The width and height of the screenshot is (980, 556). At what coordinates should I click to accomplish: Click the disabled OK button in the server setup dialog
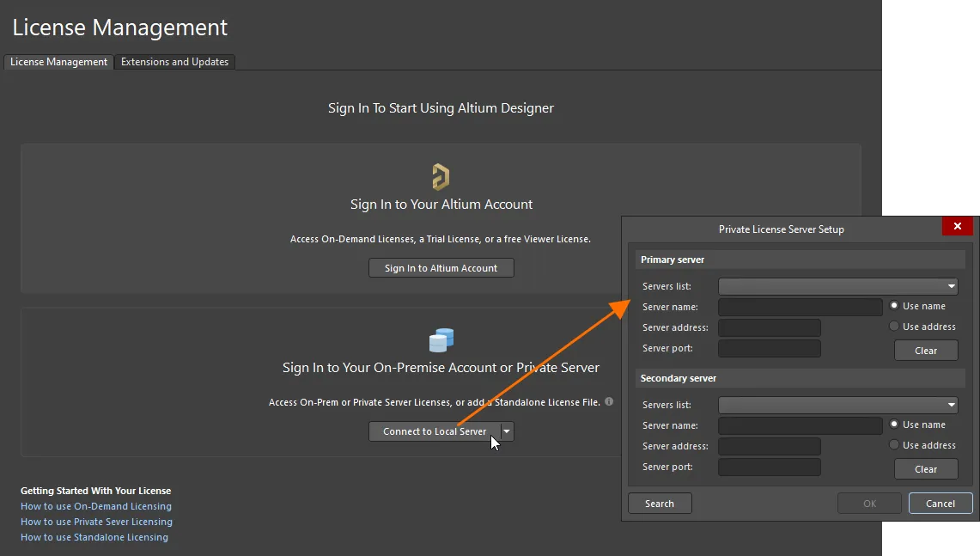point(870,504)
